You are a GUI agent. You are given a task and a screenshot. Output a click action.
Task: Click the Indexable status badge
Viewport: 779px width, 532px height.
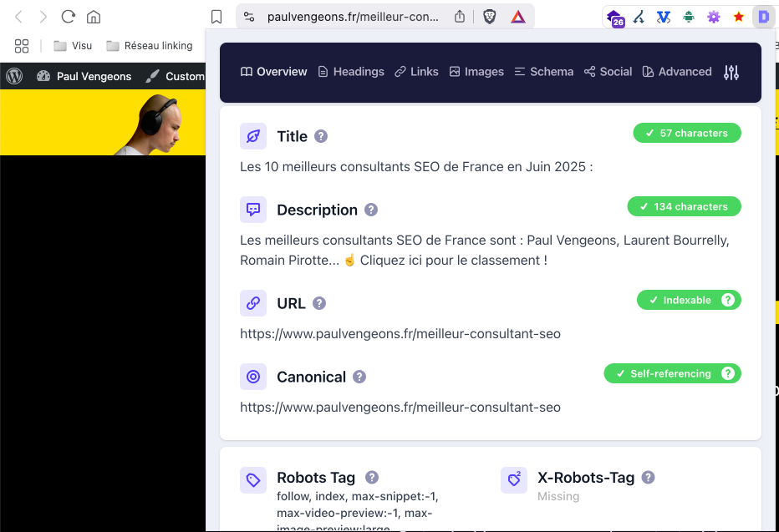pyautogui.click(x=689, y=300)
